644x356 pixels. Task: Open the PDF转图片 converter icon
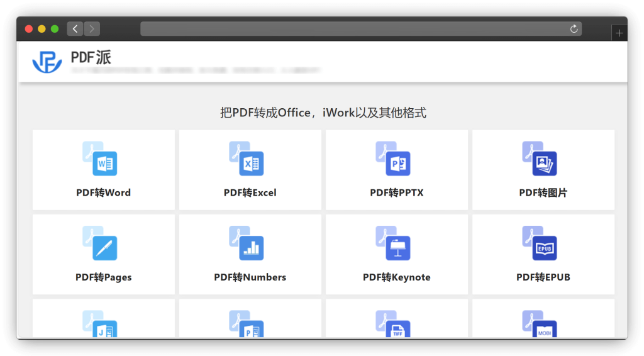(540, 159)
